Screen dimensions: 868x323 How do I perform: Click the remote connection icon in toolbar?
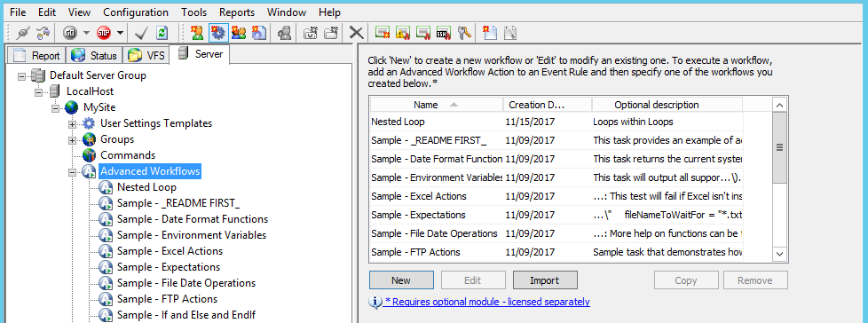[x=43, y=33]
